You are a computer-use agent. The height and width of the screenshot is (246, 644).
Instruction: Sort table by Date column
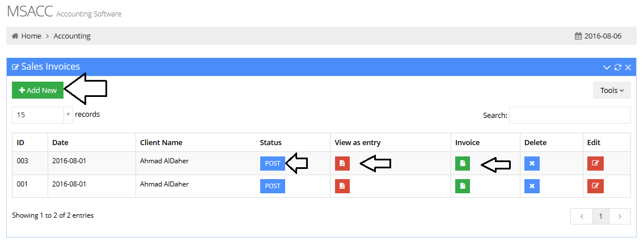click(60, 142)
